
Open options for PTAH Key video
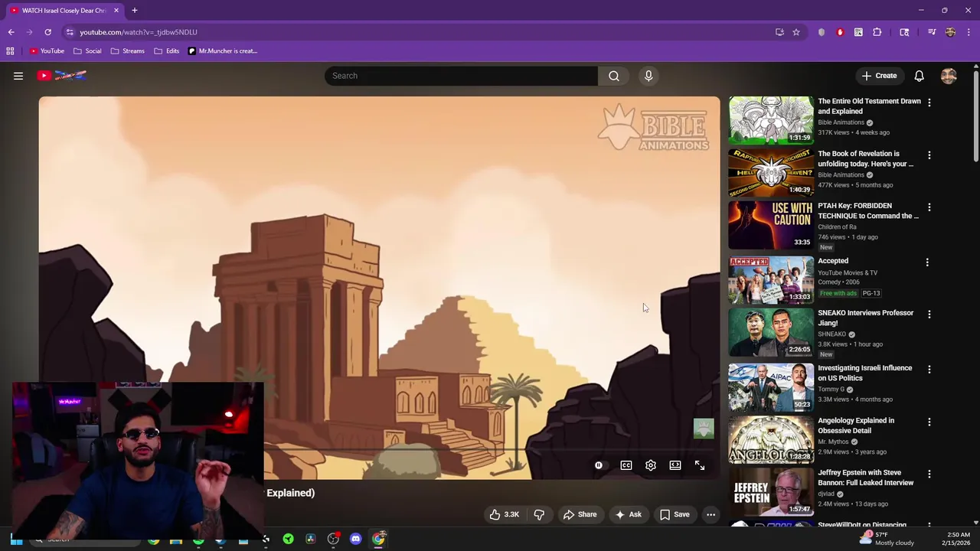929,207
